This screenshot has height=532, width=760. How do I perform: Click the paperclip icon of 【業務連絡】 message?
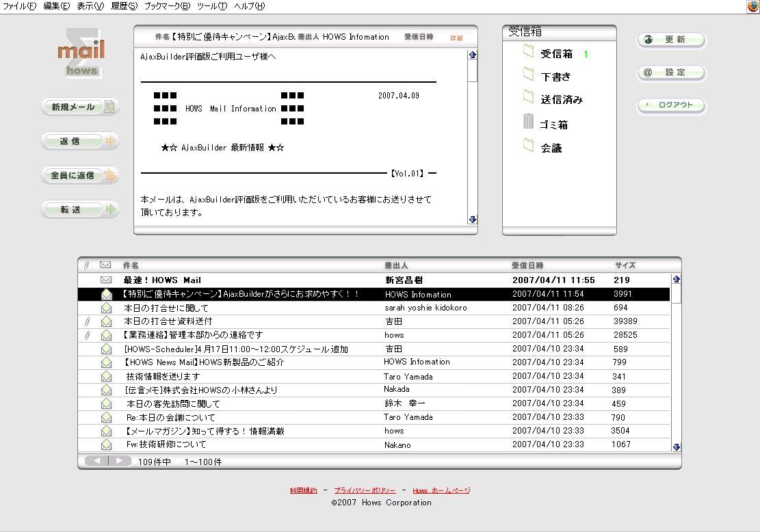point(88,335)
